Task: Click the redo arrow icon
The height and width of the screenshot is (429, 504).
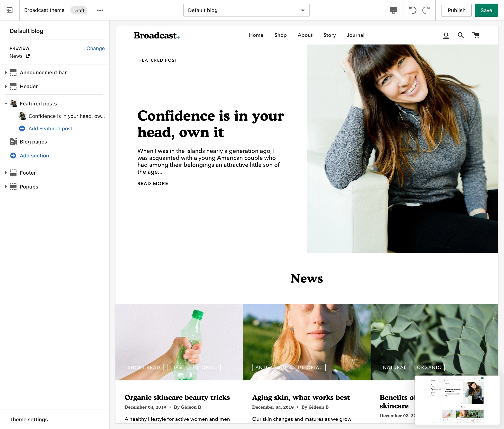Action: click(x=426, y=10)
